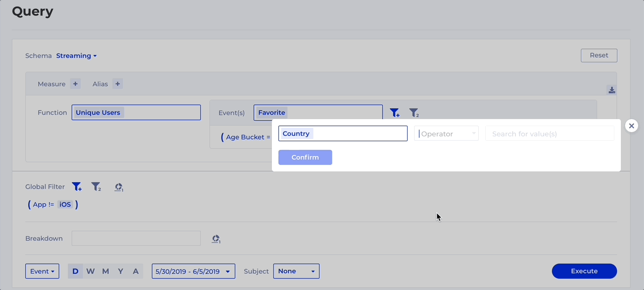Add a new Alias with plus icon
The height and width of the screenshot is (290, 644).
(x=117, y=84)
